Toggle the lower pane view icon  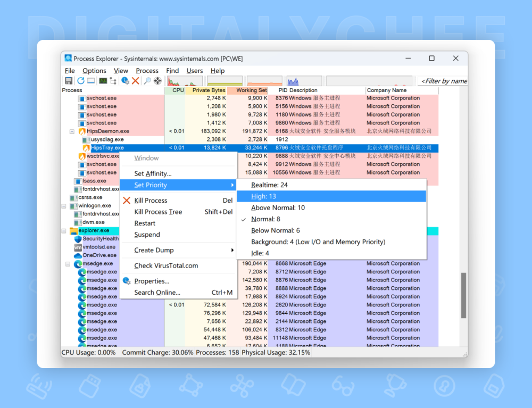(x=91, y=81)
